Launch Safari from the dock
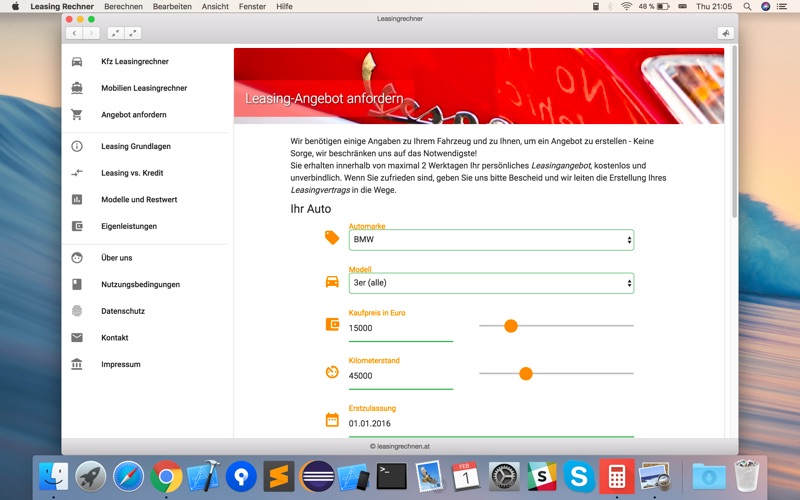This screenshot has width=800, height=500. [x=128, y=477]
